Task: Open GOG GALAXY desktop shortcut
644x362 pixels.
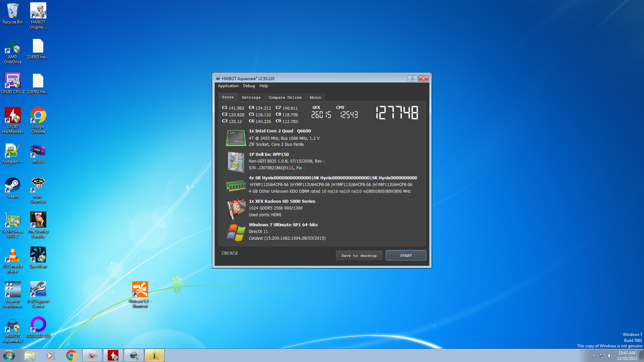Action: [38, 327]
